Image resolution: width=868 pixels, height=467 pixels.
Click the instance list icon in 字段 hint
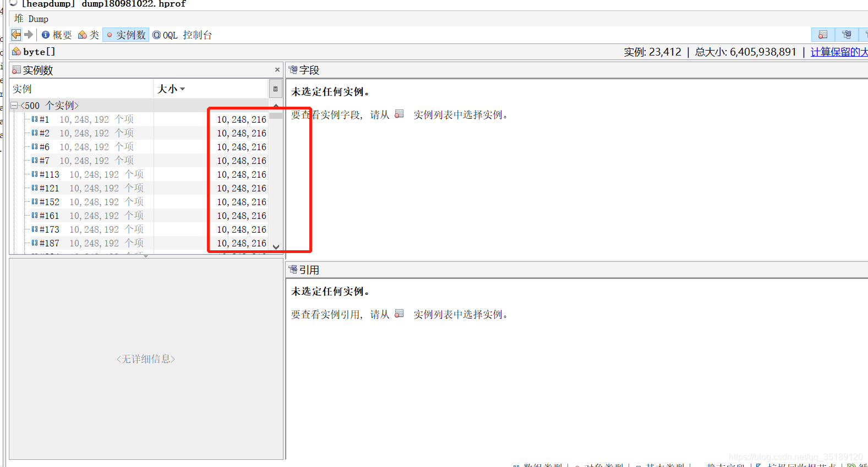click(399, 114)
